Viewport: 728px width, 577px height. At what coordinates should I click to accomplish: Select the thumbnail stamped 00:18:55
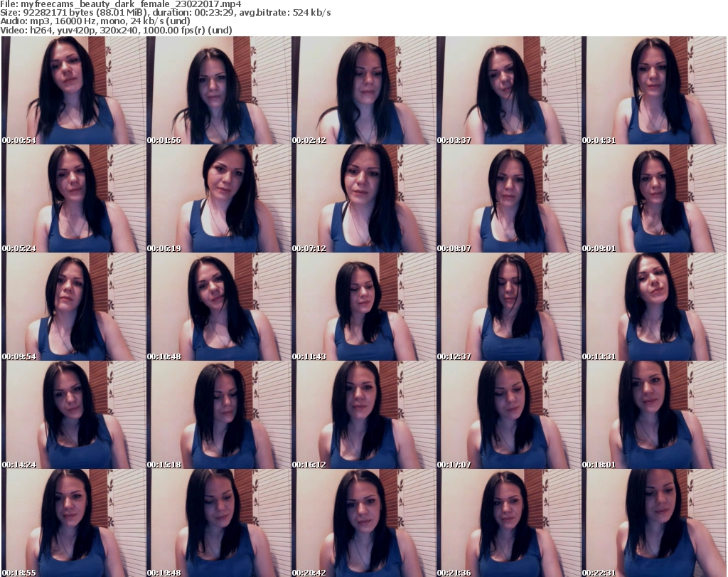(74, 523)
